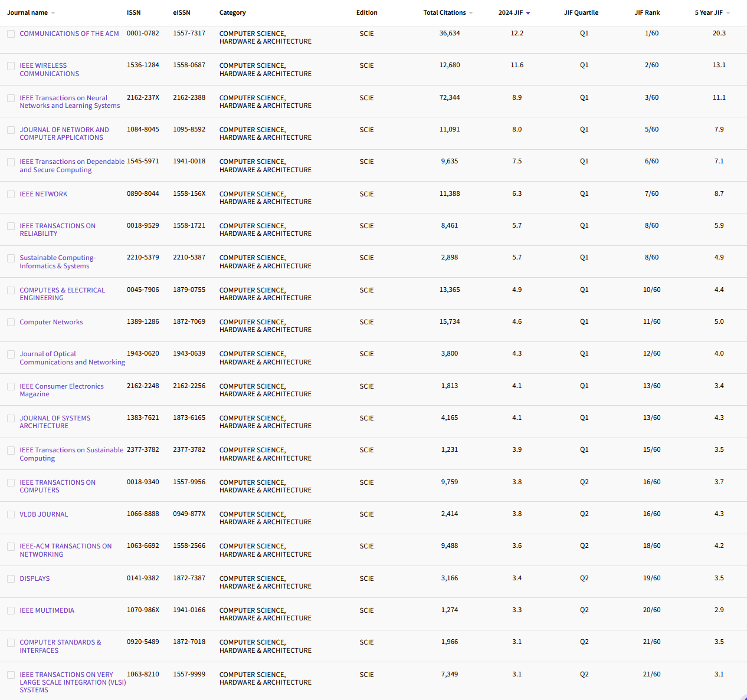Open IEEE Transactions on Sustainable Computing link
This screenshot has height=700, width=747.
pyautogui.click(x=71, y=453)
